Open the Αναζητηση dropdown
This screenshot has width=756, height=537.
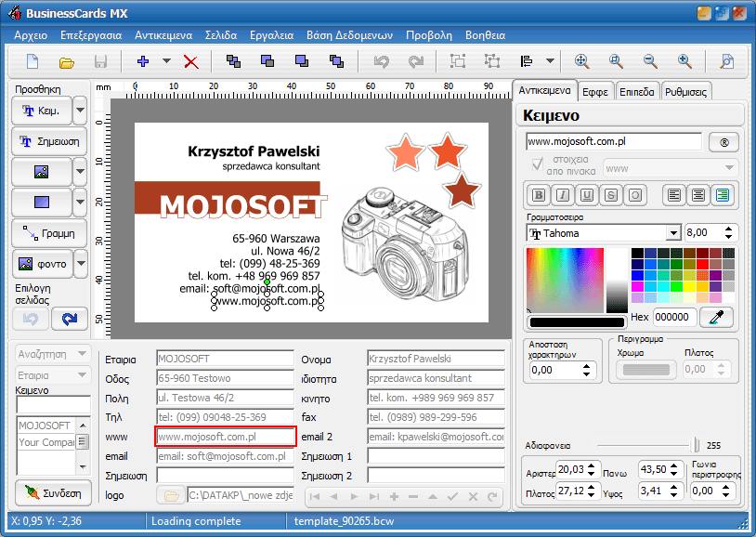tap(82, 354)
